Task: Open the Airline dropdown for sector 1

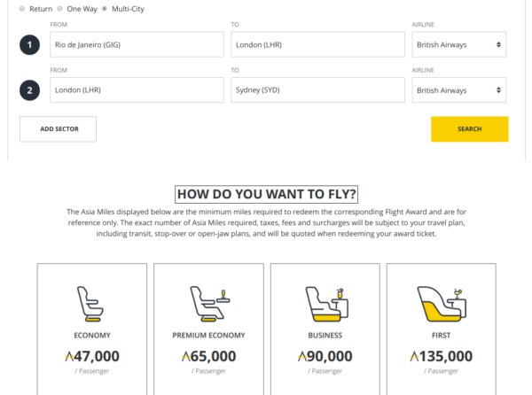Action: tap(459, 44)
